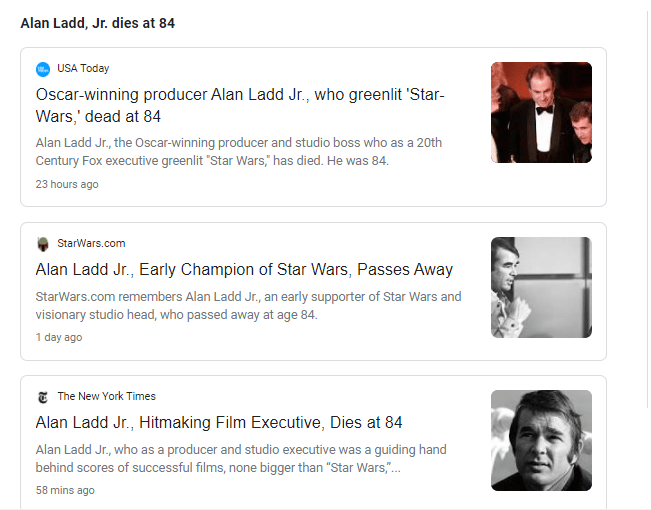Click the New York Times article snippet

(240, 459)
